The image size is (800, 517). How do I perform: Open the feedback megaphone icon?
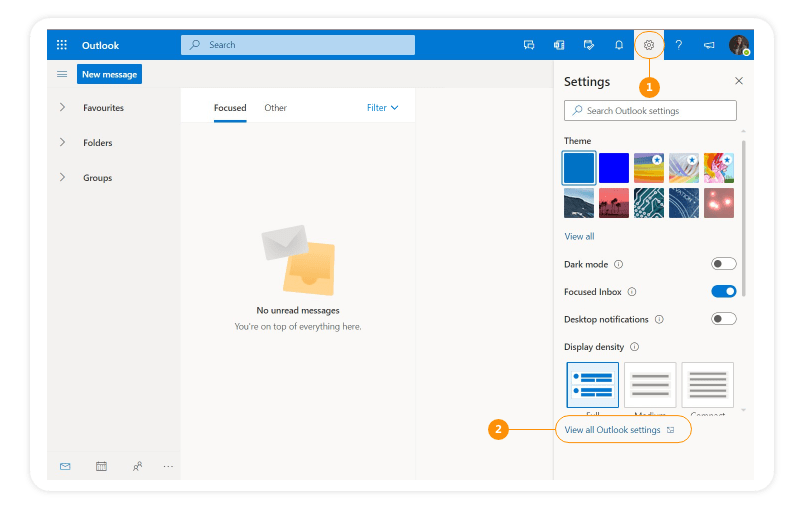pyautogui.click(x=709, y=45)
